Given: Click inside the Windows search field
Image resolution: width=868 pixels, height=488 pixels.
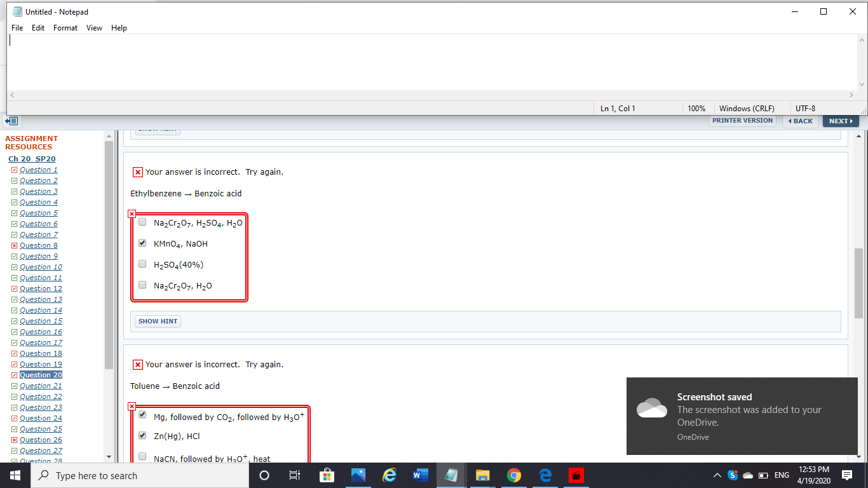Looking at the screenshot, I should 140,475.
